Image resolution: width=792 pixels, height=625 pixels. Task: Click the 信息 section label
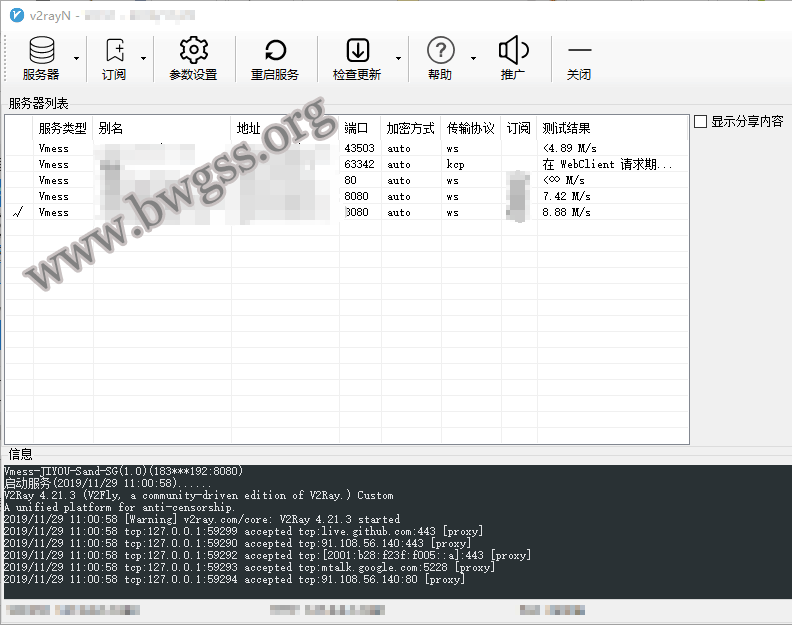point(20,454)
